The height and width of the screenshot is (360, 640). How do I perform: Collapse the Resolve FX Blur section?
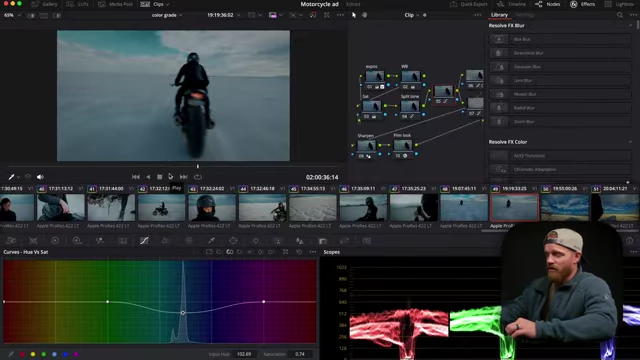[x=630, y=25]
